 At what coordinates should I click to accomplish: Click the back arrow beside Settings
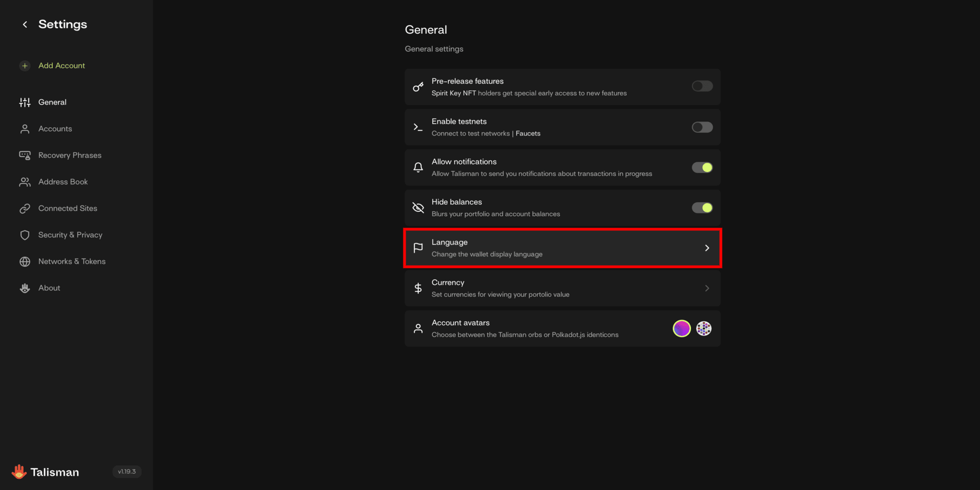[x=25, y=24]
